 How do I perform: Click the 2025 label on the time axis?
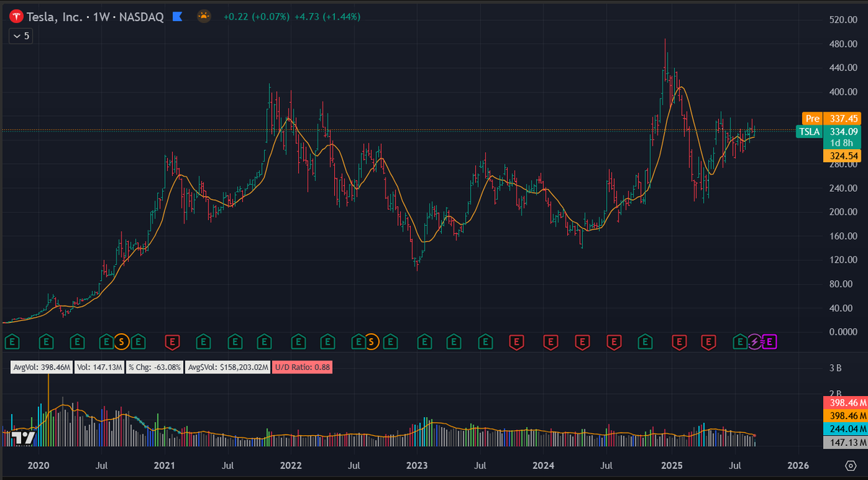coord(672,465)
